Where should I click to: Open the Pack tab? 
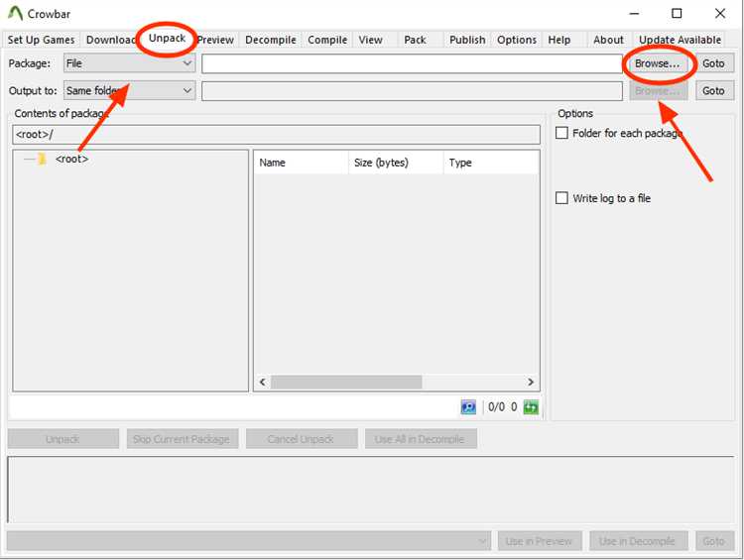415,40
